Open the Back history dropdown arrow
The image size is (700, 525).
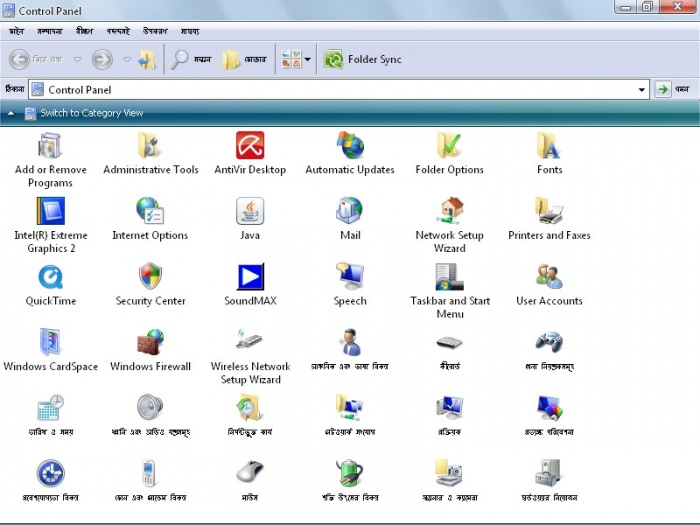click(x=77, y=59)
